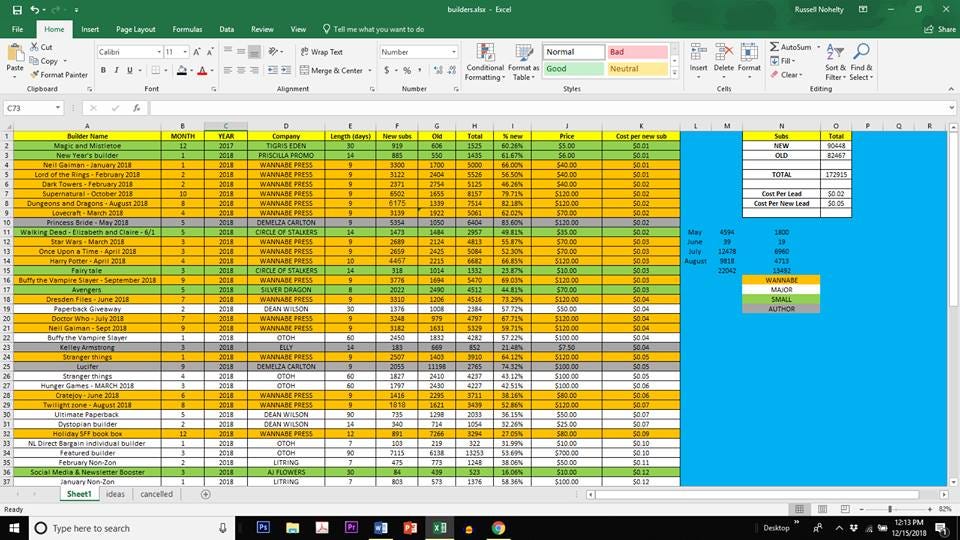The height and width of the screenshot is (540, 960).
Task: Click Merge & Center
Action: (331, 71)
